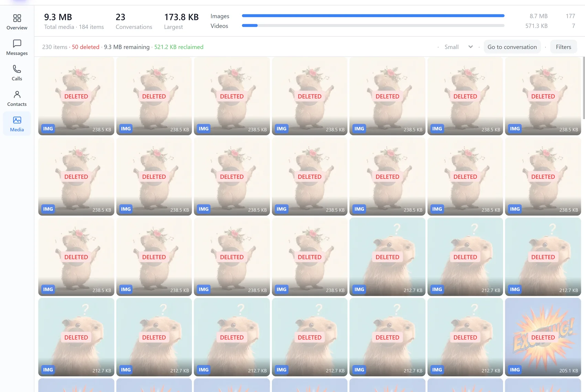Click the vertical scrollbar of the media grid

click(583, 88)
